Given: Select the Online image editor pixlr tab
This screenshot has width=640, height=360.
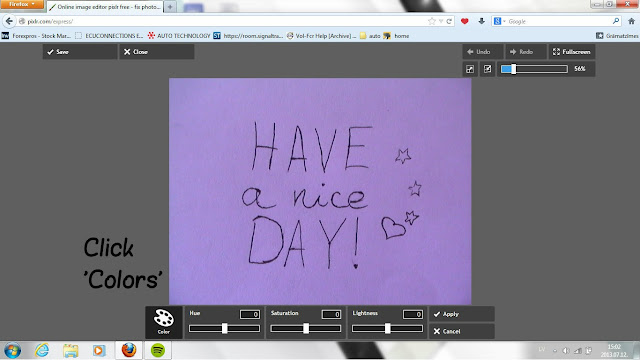Looking at the screenshot, I should [x=105, y=7].
